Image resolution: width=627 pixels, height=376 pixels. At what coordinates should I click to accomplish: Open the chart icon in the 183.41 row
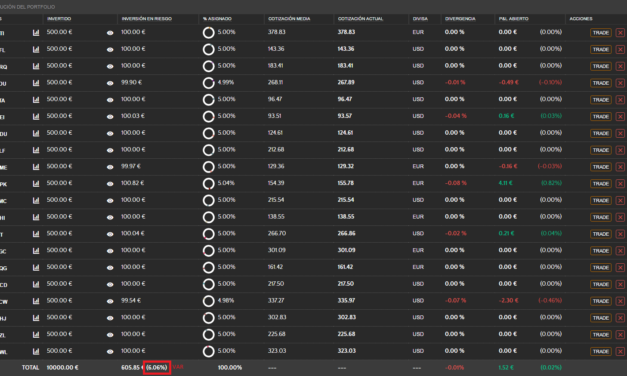36,66
